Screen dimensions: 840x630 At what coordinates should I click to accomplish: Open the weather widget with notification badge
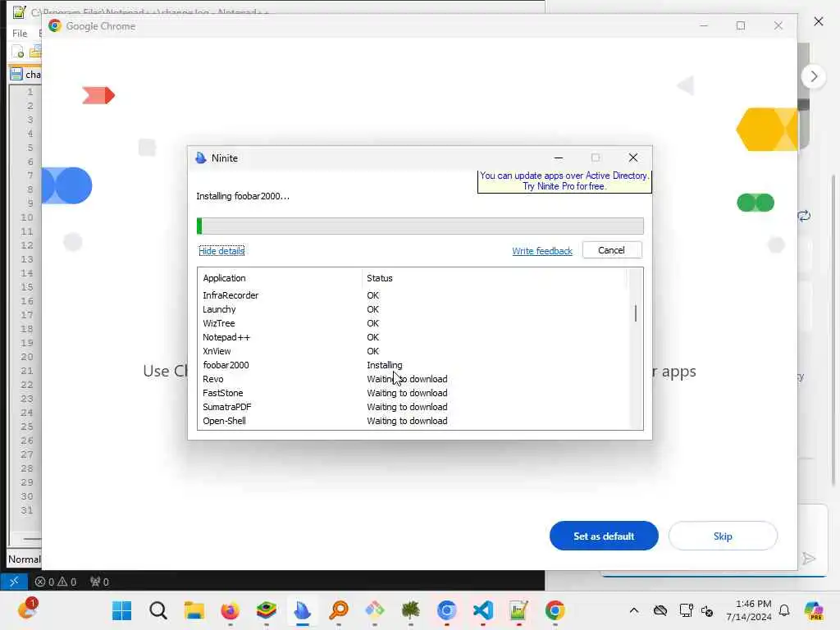click(27, 609)
